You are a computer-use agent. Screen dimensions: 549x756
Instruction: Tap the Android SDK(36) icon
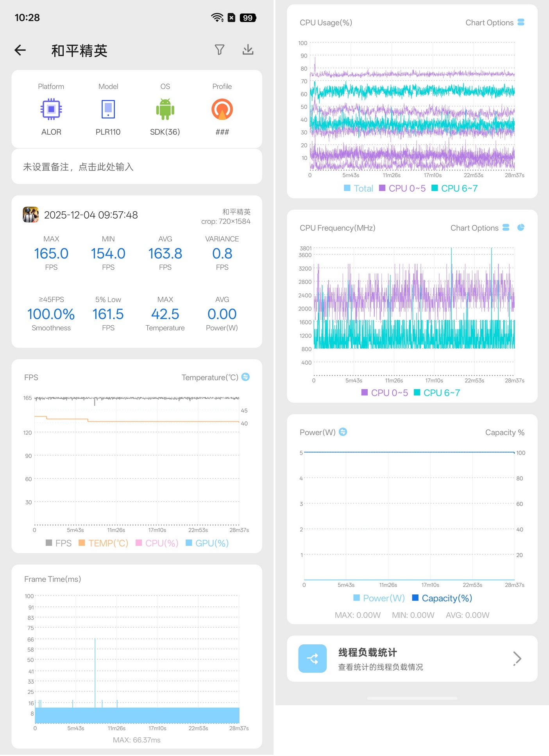tap(165, 109)
